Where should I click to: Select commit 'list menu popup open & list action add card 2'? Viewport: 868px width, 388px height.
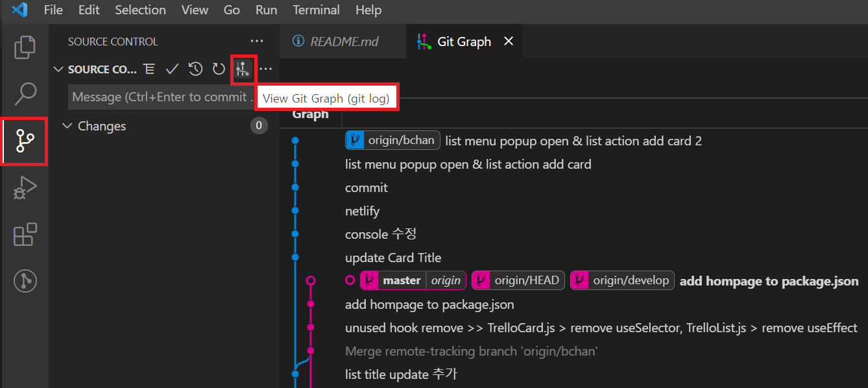pyautogui.click(x=573, y=141)
